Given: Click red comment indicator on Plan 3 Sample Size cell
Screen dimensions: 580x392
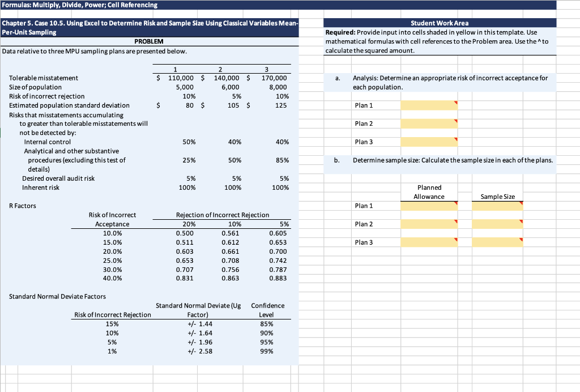Looking at the screenshot, I should click(x=522, y=239).
